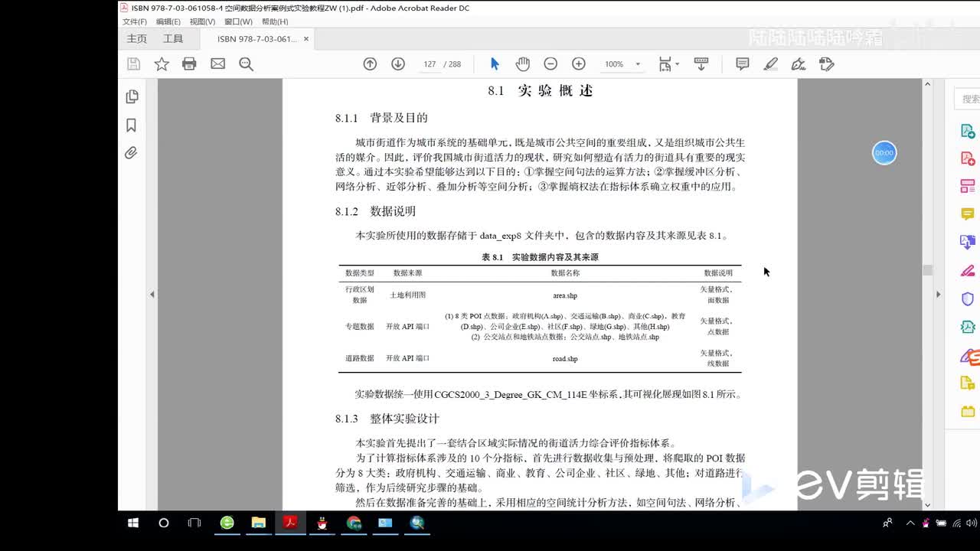
Task: Click 表 8.1 实验数据内容及其来源 caption
Action: [540, 257]
